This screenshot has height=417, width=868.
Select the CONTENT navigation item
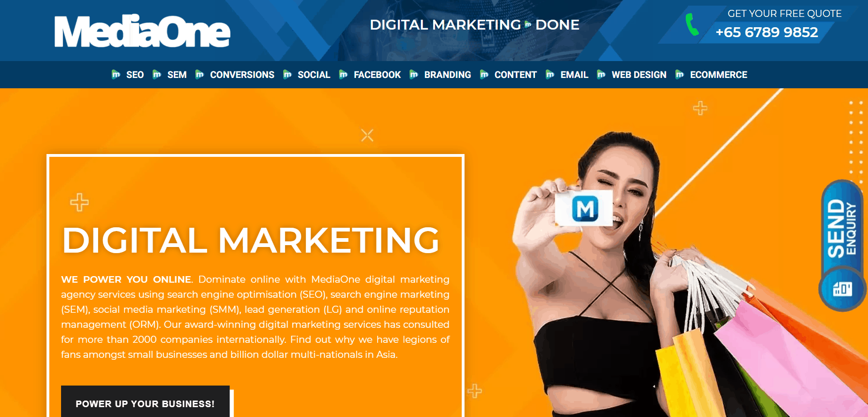(515, 75)
